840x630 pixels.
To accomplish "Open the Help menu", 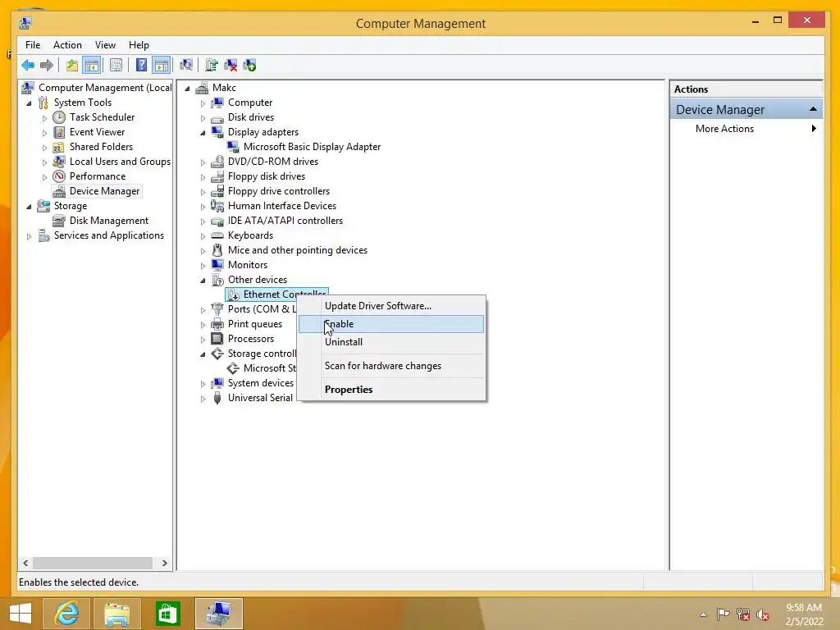I will [x=139, y=45].
